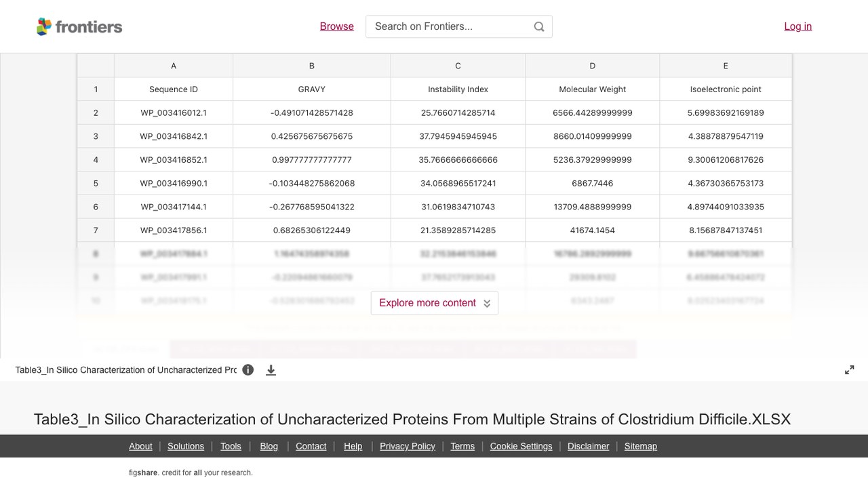Select GRAVY value 0.997777777777777
Screen dimensions: 868x488
312,160
